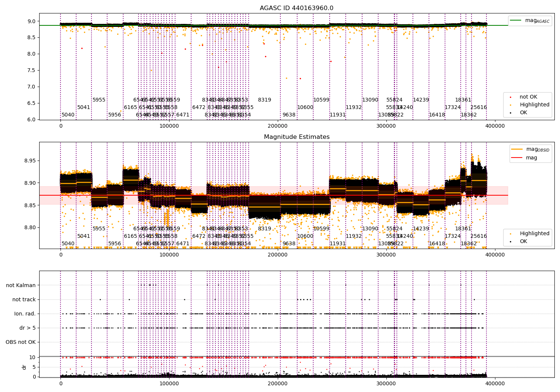This screenshot has width=560, height=392.
Task: Click the '7.5' tick on the top plot
Action: pyautogui.click(x=32, y=71)
